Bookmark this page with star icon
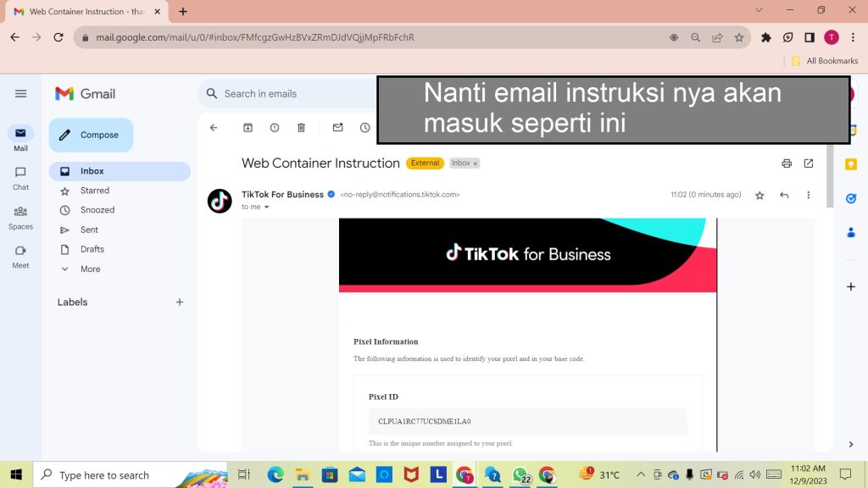The image size is (868, 488). pos(739,37)
